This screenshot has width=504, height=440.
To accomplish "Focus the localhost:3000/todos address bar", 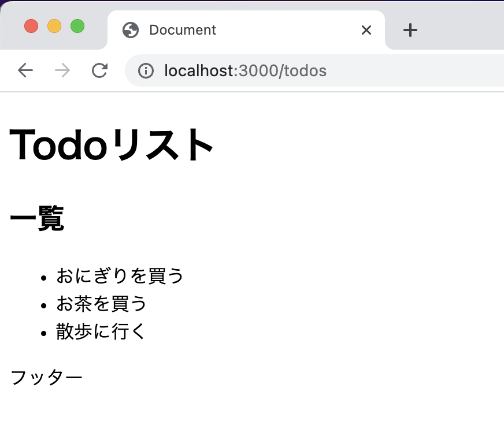I will coord(315,70).
